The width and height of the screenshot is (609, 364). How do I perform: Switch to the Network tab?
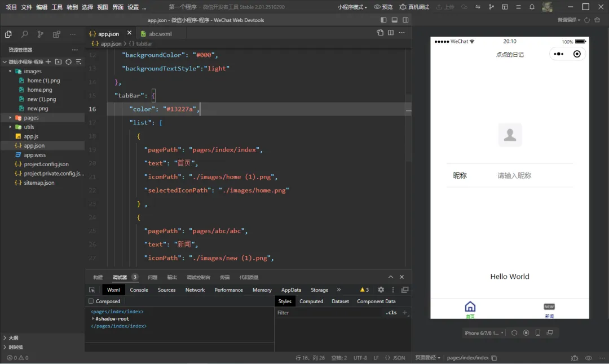(x=195, y=290)
